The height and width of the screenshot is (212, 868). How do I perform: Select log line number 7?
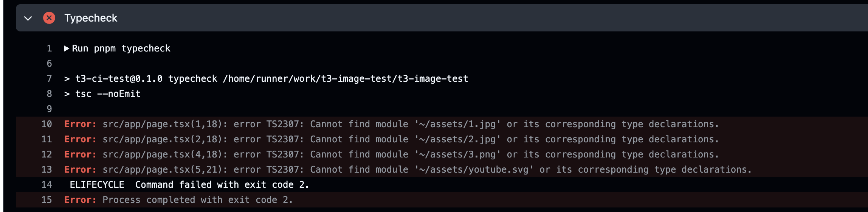tap(49, 79)
